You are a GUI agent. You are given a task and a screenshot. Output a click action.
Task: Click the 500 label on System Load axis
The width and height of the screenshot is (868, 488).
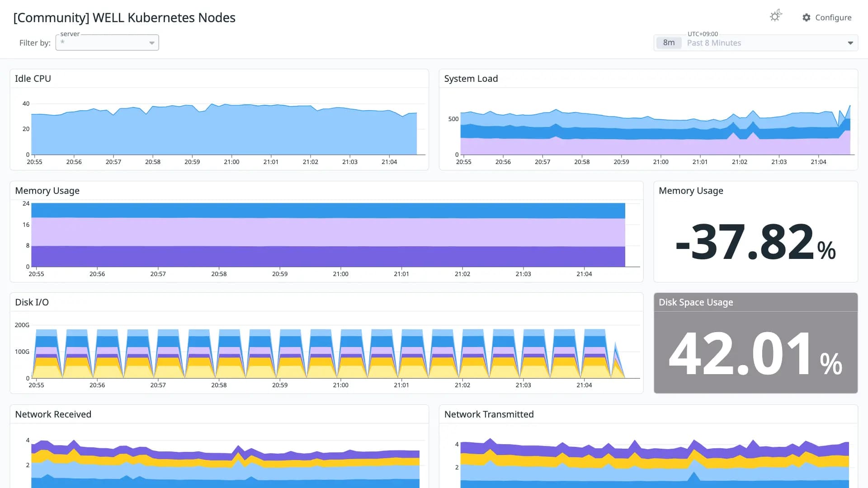click(453, 119)
